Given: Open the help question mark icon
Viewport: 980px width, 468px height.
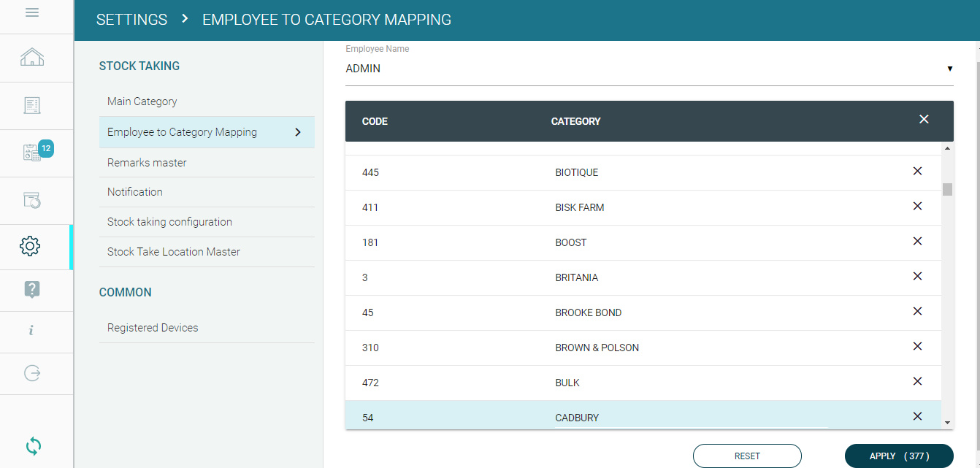Looking at the screenshot, I should (31, 290).
